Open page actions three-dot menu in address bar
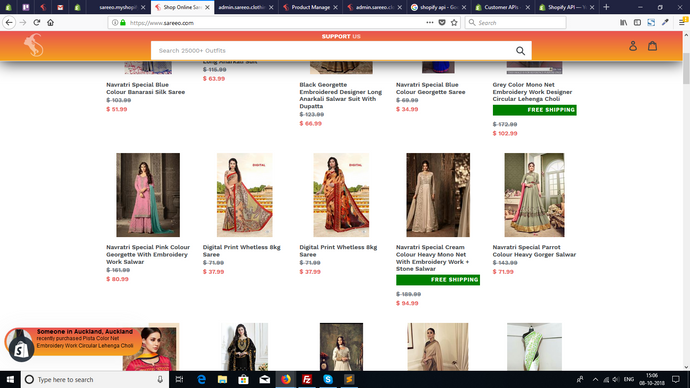 [430, 22]
